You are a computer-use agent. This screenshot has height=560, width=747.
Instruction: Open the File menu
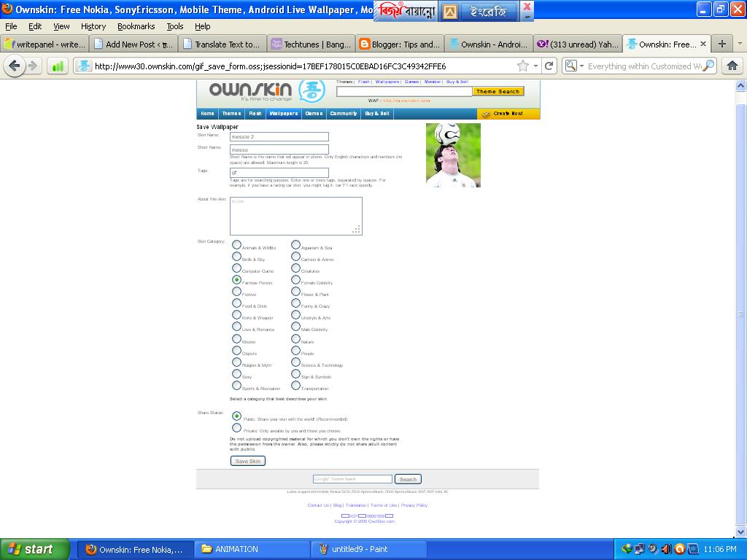coord(11,26)
